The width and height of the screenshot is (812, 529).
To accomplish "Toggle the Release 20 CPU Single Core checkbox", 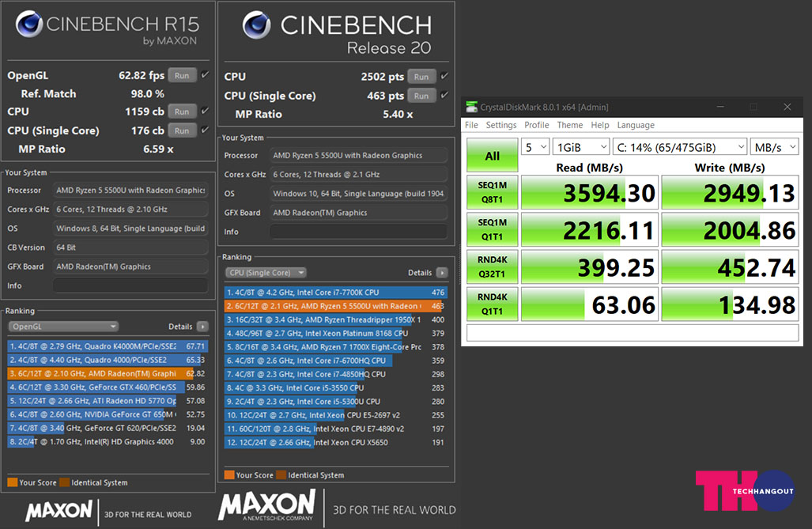I will (444, 96).
